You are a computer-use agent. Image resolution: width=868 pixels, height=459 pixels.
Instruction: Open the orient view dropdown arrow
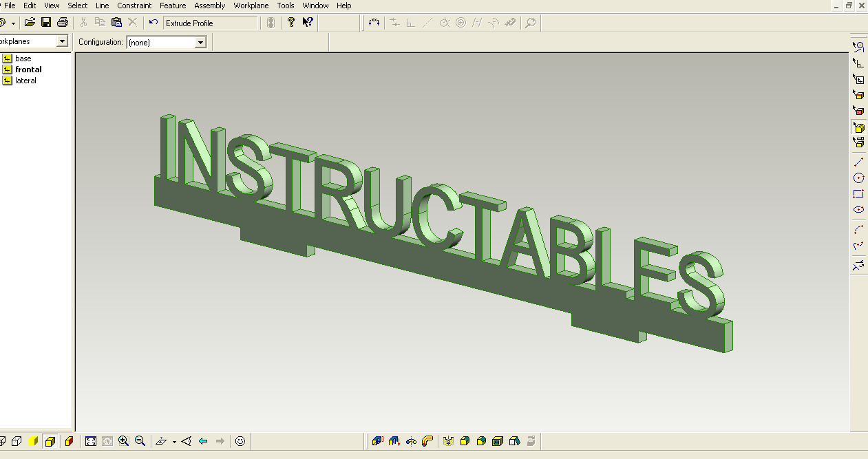click(174, 442)
